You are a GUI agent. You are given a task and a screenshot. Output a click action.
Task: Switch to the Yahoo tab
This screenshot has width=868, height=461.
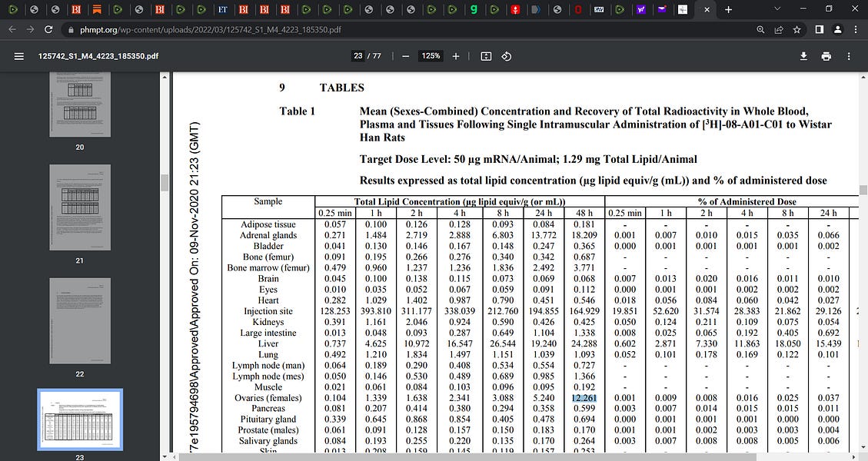[x=642, y=9]
